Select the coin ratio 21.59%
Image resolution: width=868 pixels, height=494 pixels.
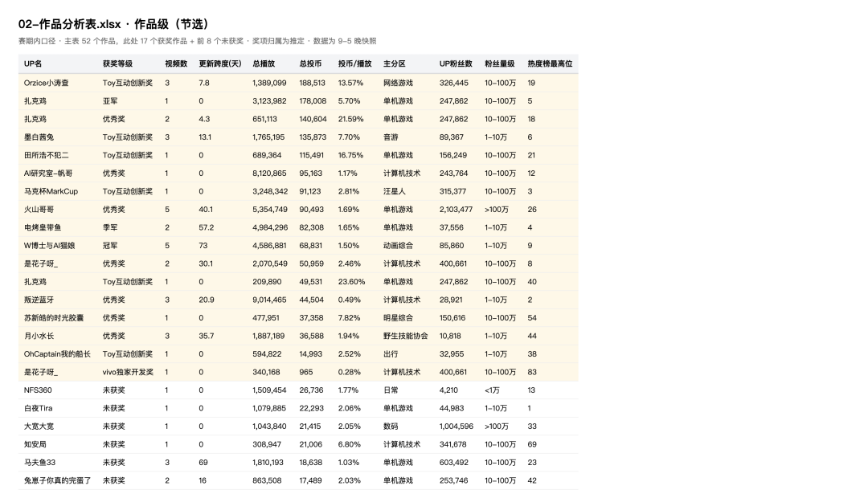[351, 119]
